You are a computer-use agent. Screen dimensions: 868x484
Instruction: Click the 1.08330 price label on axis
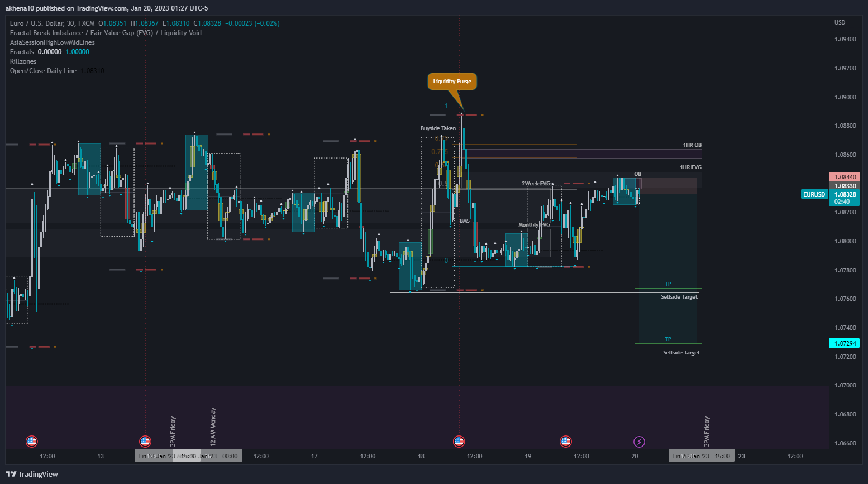[845, 186]
